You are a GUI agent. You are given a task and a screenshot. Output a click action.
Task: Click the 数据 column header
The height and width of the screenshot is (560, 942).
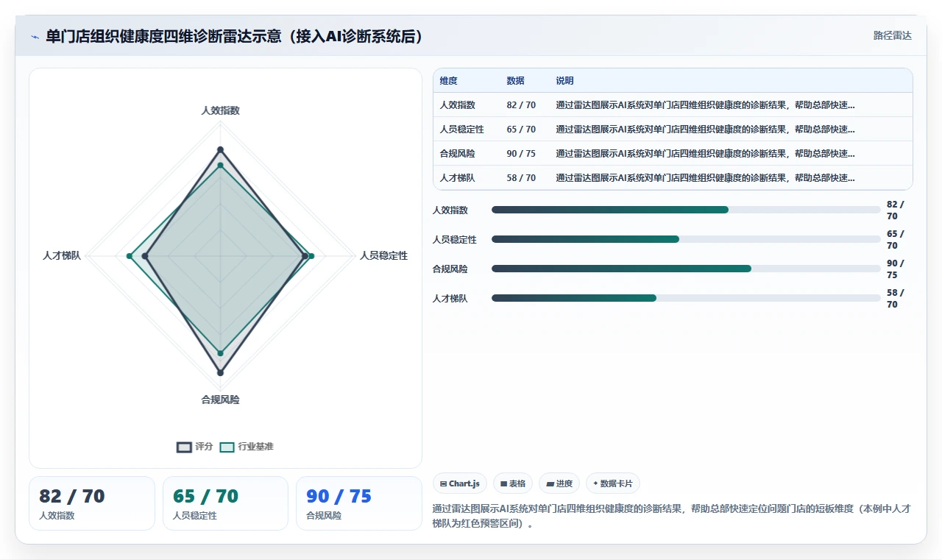coord(515,81)
